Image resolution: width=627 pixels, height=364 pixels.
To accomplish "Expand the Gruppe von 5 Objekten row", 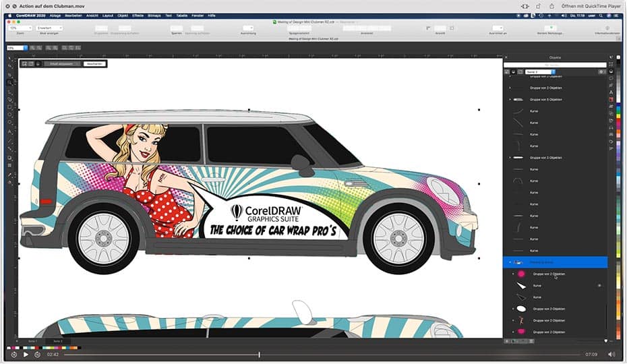I will (x=510, y=99).
